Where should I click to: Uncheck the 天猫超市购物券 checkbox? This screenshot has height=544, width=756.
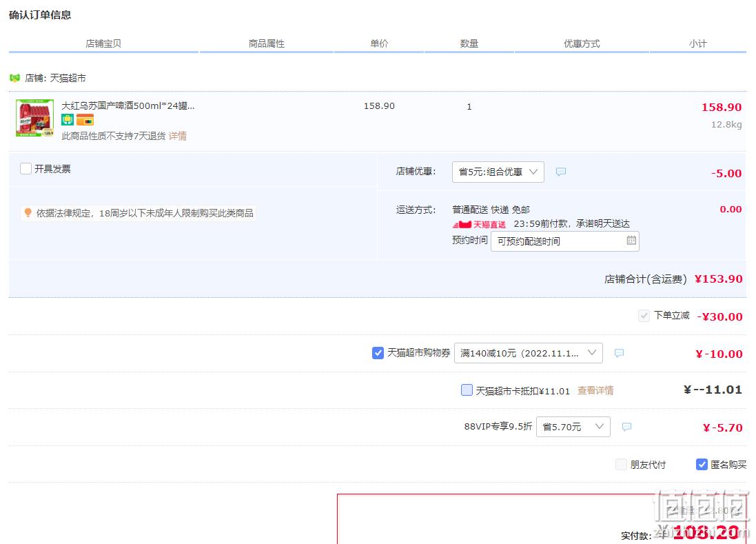pos(378,353)
